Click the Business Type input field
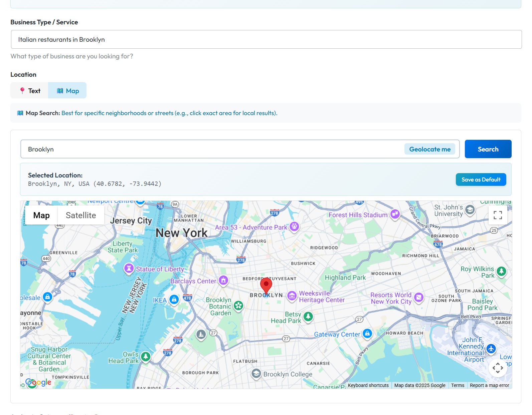 [266, 40]
